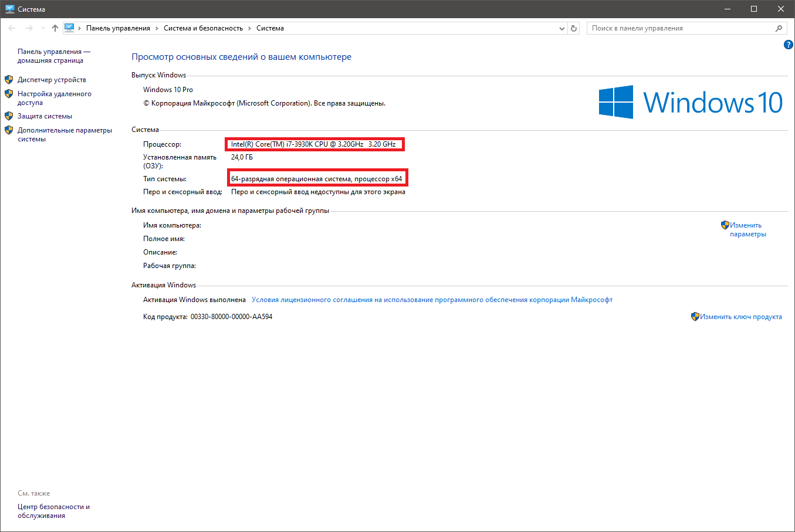Click the search magnifier icon

[x=779, y=28]
